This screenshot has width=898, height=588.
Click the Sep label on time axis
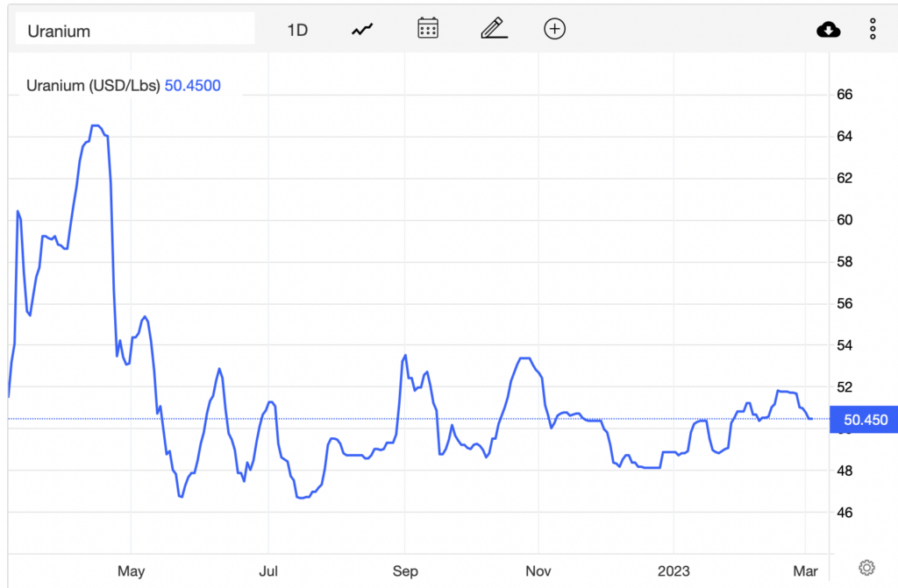[x=405, y=570]
